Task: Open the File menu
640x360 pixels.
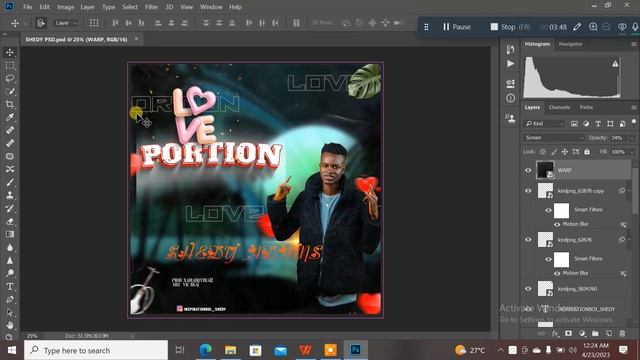Action: click(x=27, y=7)
